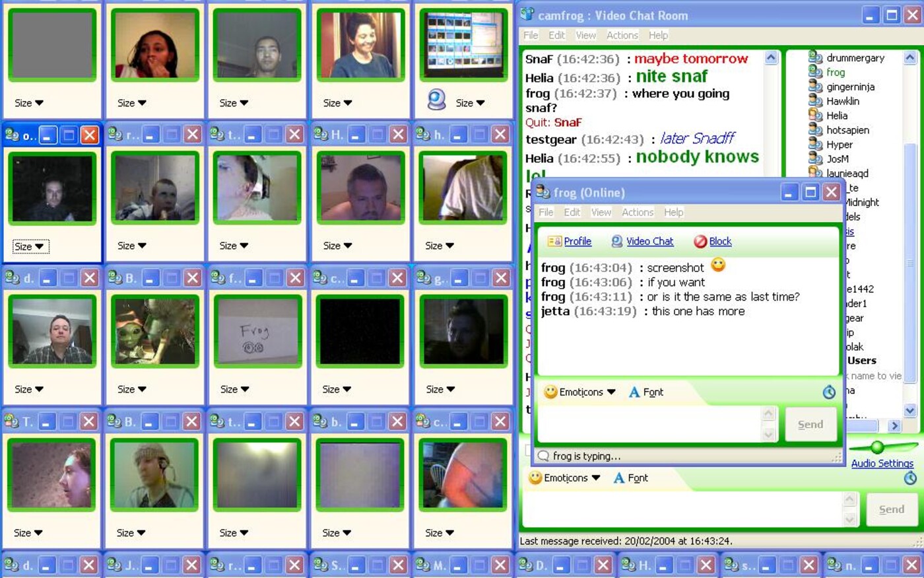This screenshot has height=578, width=924.
Task: Click Hawklin's avatar icon in the user list
Action: pos(815,101)
